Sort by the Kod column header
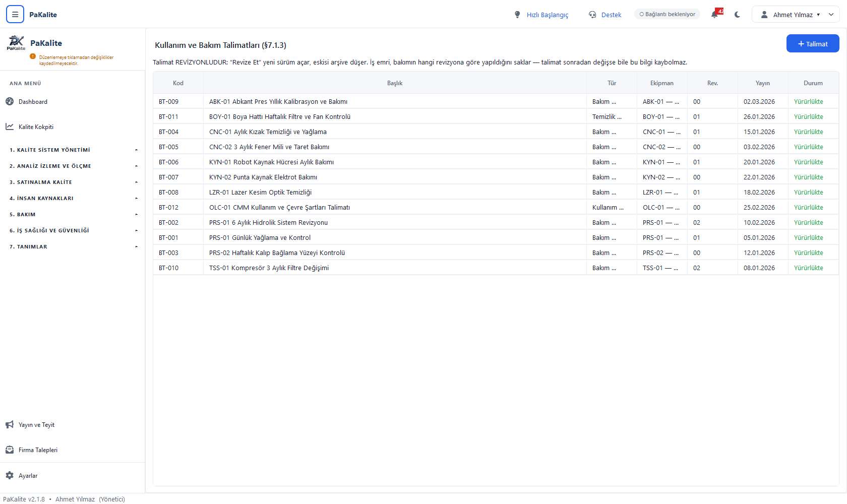The image size is (847, 504). [x=178, y=83]
